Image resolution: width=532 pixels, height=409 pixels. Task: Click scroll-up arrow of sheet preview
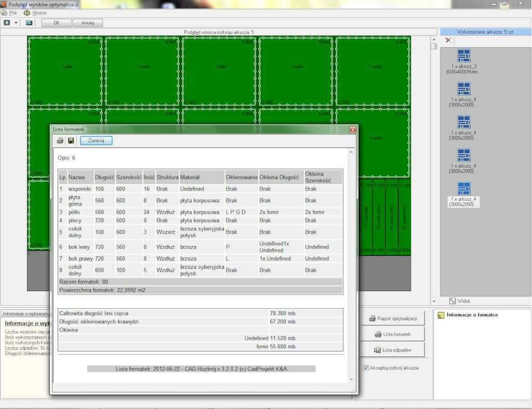434,39
